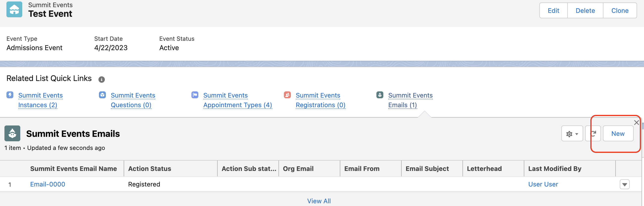Create a New Summit Events Email
The width and height of the screenshot is (644, 206).
coord(618,134)
